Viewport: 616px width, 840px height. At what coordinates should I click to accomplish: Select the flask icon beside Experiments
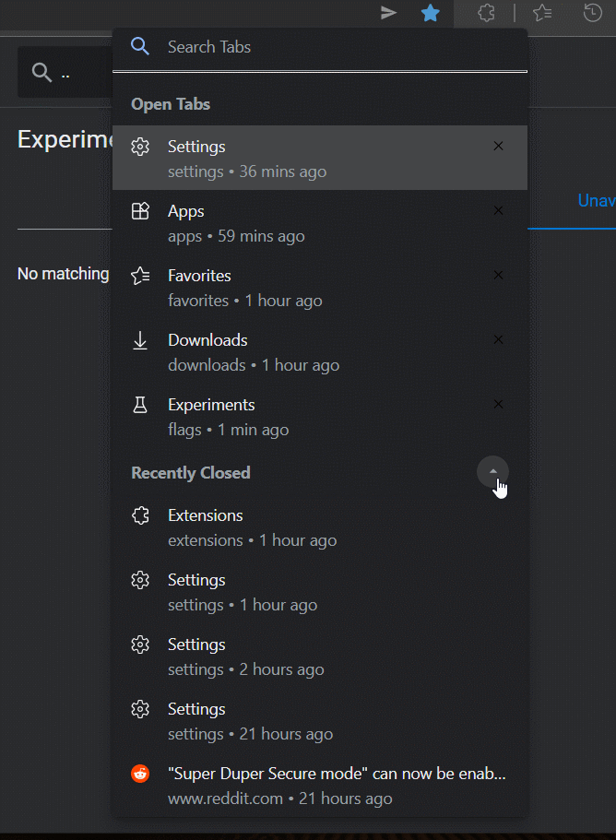click(140, 404)
